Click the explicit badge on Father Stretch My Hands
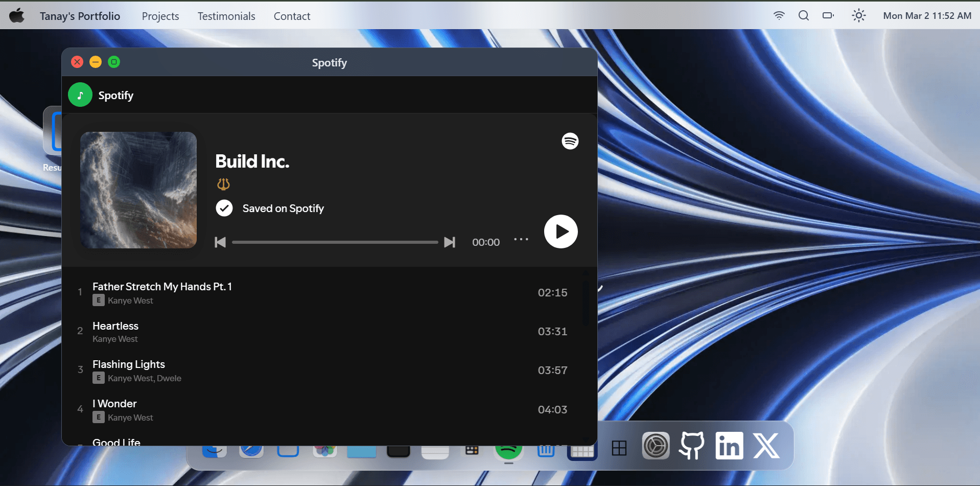The image size is (980, 486). click(98, 300)
